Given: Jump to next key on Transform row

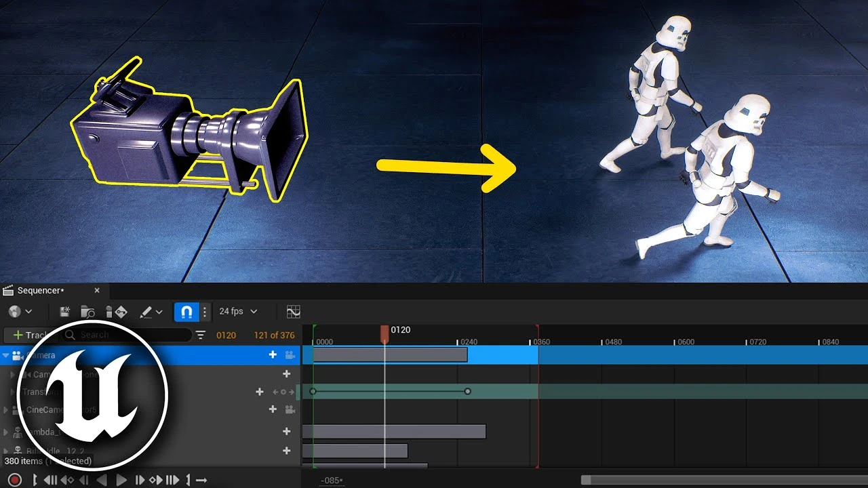Looking at the screenshot, I should [292, 392].
